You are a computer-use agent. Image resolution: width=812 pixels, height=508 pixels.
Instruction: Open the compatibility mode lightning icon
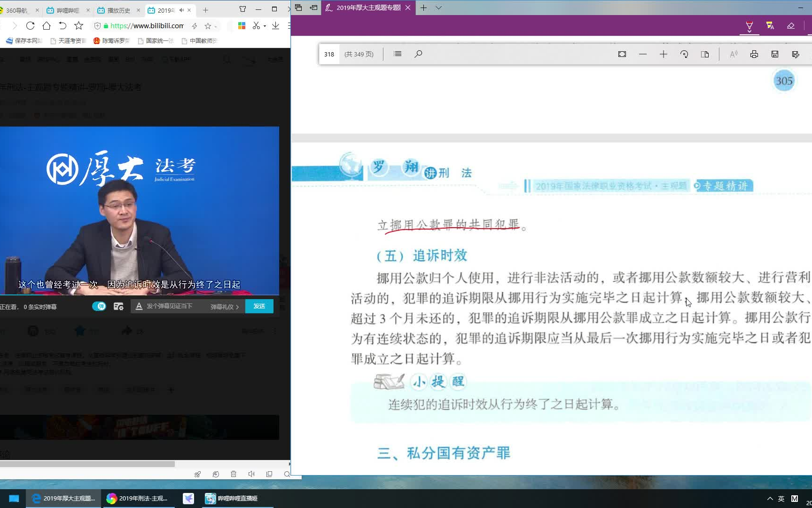195,26
